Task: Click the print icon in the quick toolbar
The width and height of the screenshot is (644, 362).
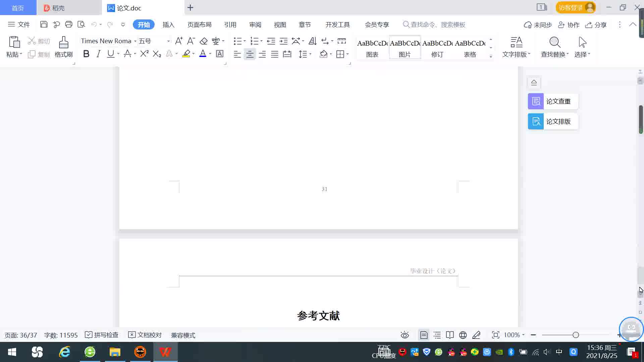Action: [69, 24]
